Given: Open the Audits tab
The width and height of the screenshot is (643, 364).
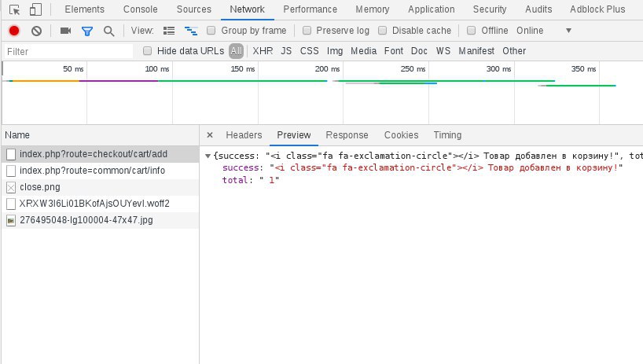Looking at the screenshot, I should click(538, 9).
